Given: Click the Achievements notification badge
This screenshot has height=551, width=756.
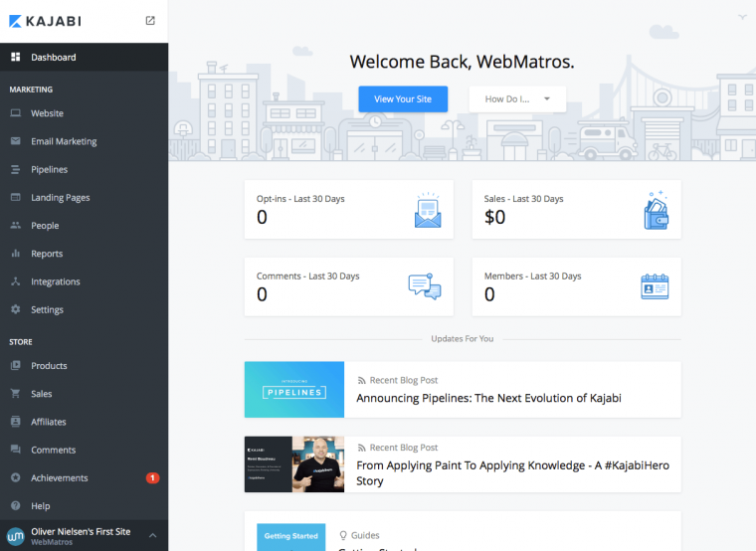Looking at the screenshot, I should (x=152, y=477).
